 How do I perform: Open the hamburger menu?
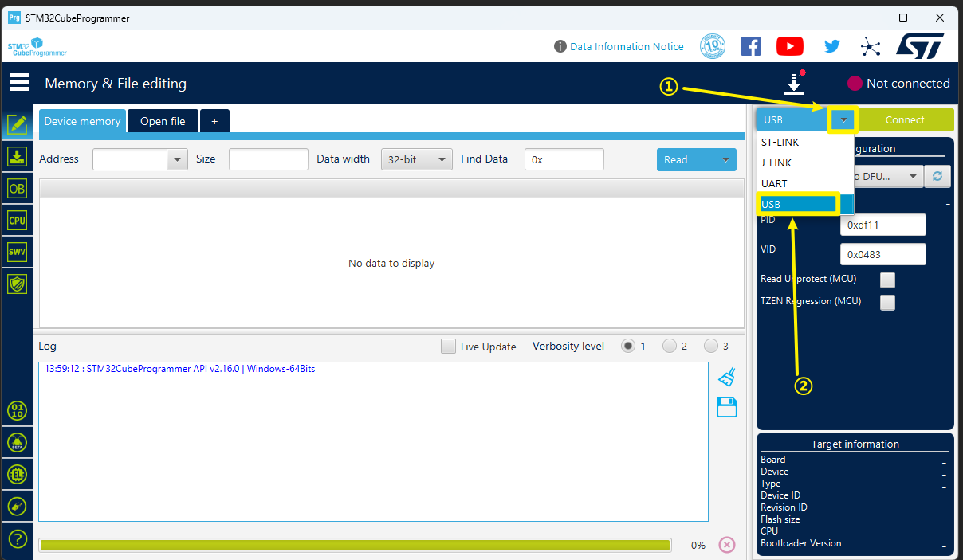pos(19,83)
